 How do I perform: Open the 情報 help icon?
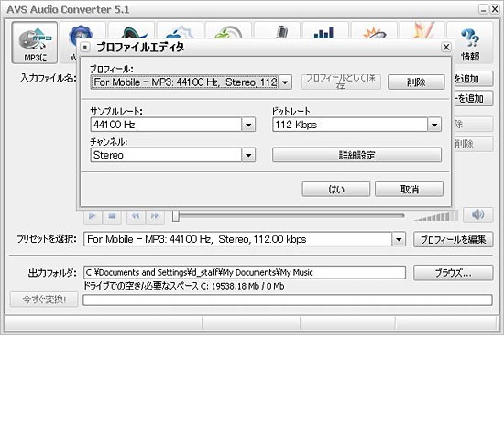[x=470, y=42]
